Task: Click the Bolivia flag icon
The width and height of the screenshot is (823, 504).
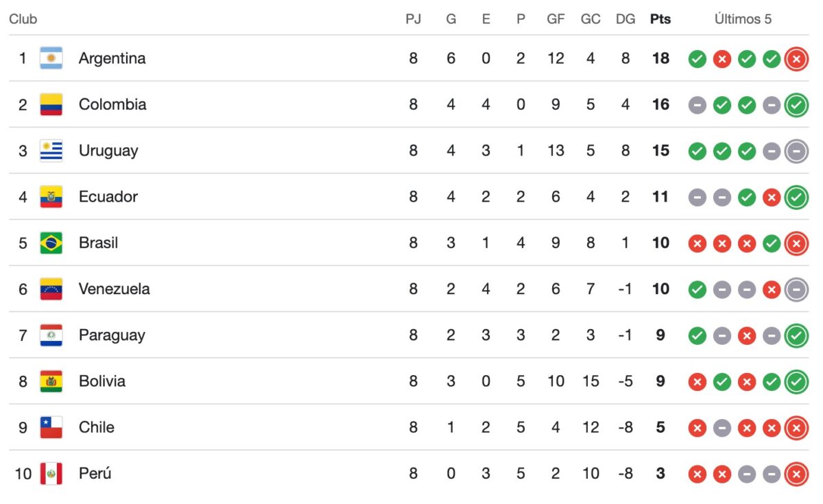Action: coord(51,381)
